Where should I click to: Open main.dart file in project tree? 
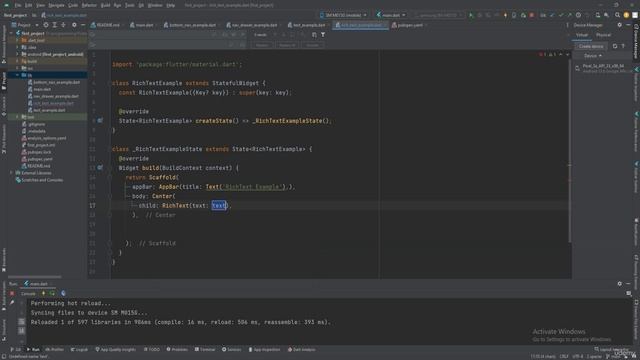(39, 89)
